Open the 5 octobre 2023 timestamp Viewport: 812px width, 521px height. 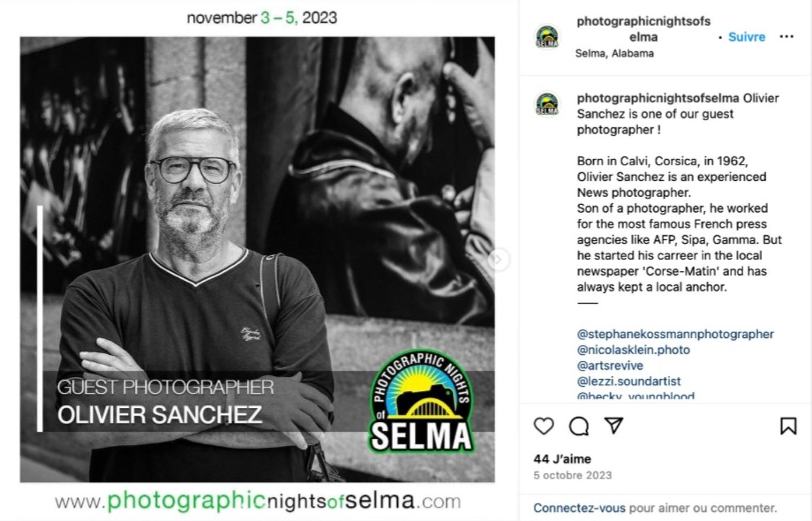point(573,475)
